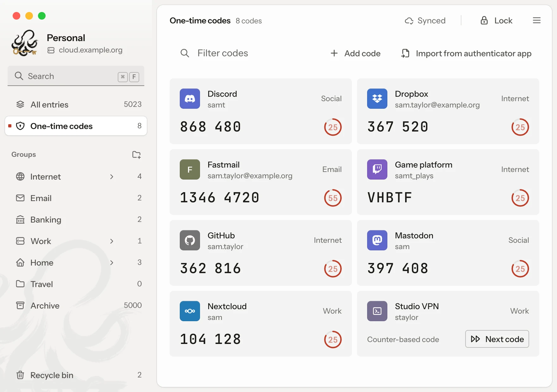This screenshot has width=557, height=392.
Task: Copy the Dropbox code 367 520
Action: (x=398, y=127)
